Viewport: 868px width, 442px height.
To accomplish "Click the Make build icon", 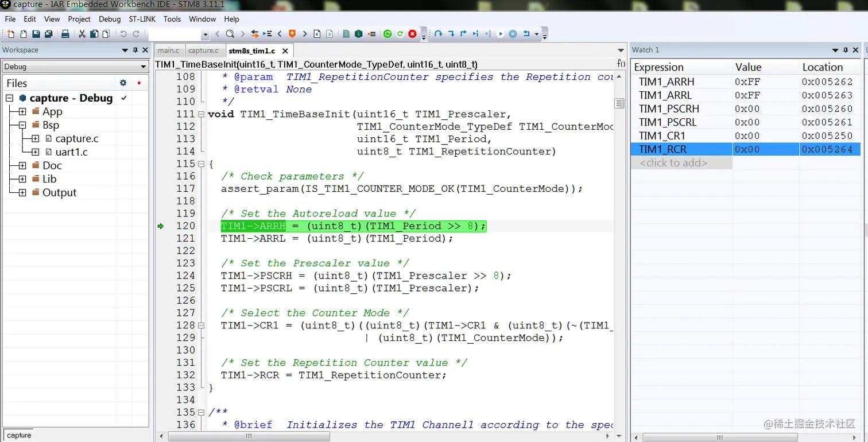I will point(358,34).
